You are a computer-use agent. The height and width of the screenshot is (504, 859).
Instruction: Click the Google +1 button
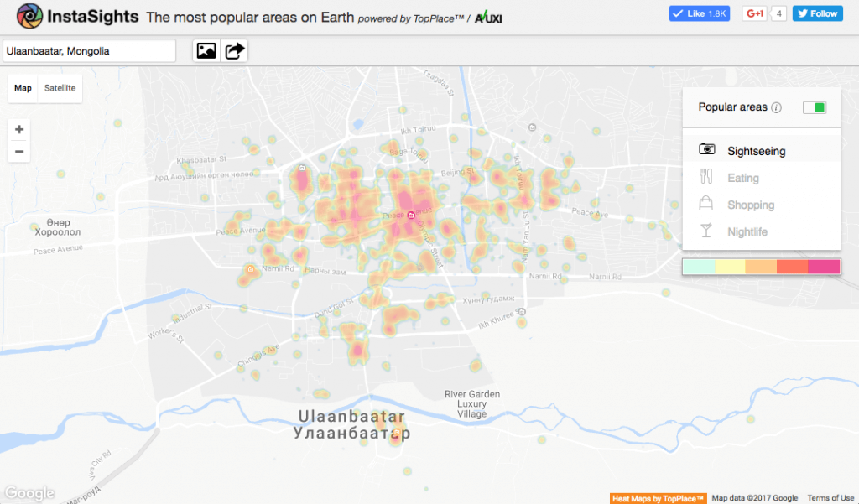coord(755,13)
